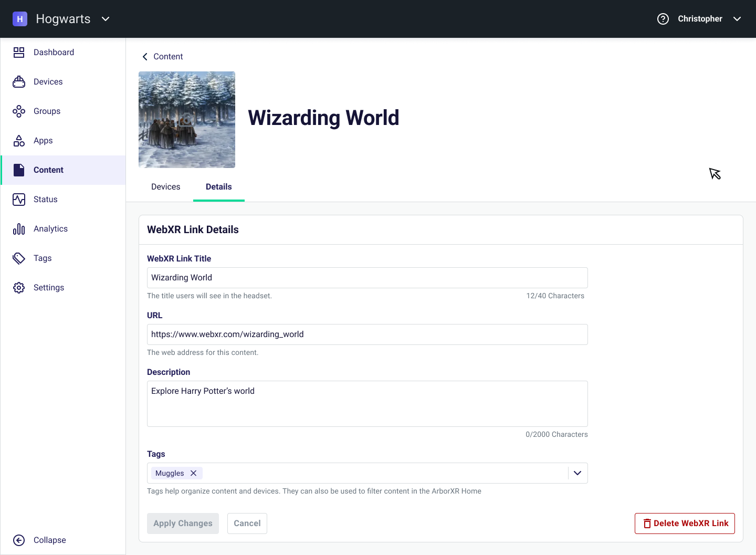This screenshot has width=756, height=555.
Task: Click the Description field label
Action: pyautogui.click(x=169, y=372)
